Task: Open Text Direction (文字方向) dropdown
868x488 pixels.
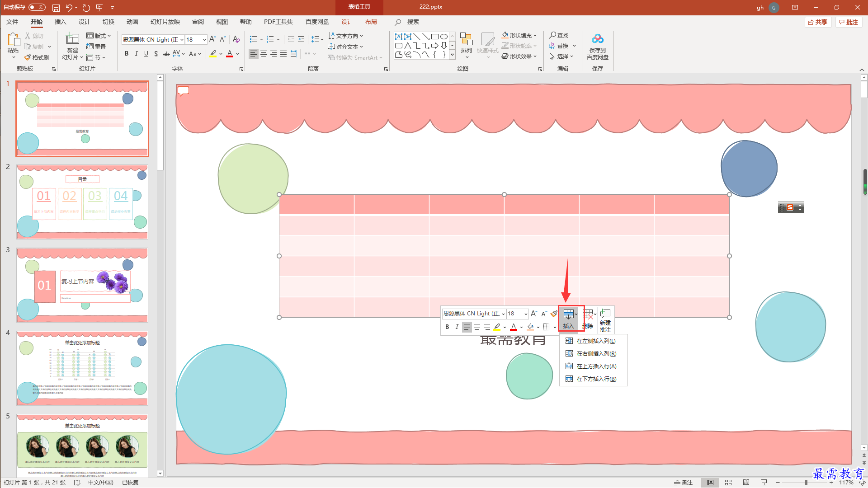Action: point(346,36)
